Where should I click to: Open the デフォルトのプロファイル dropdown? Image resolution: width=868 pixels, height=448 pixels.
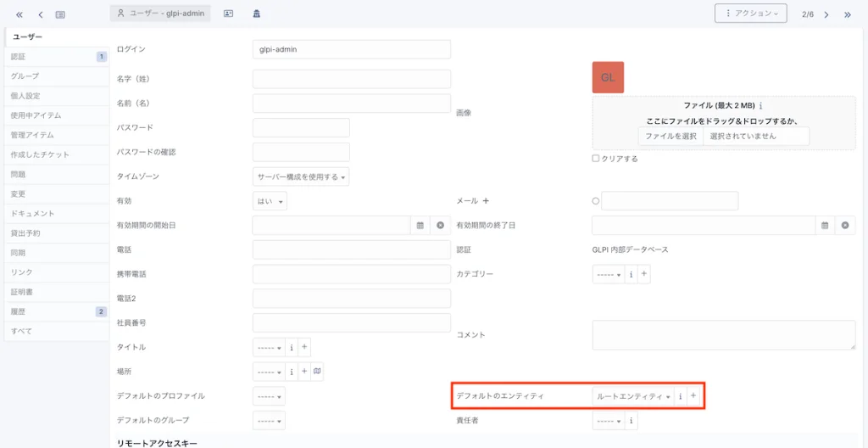[269, 396]
